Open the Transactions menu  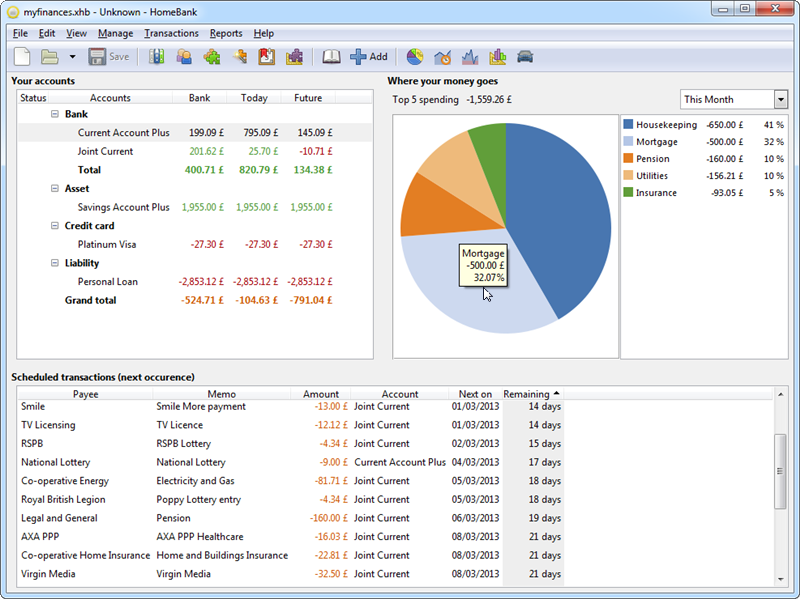(171, 33)
